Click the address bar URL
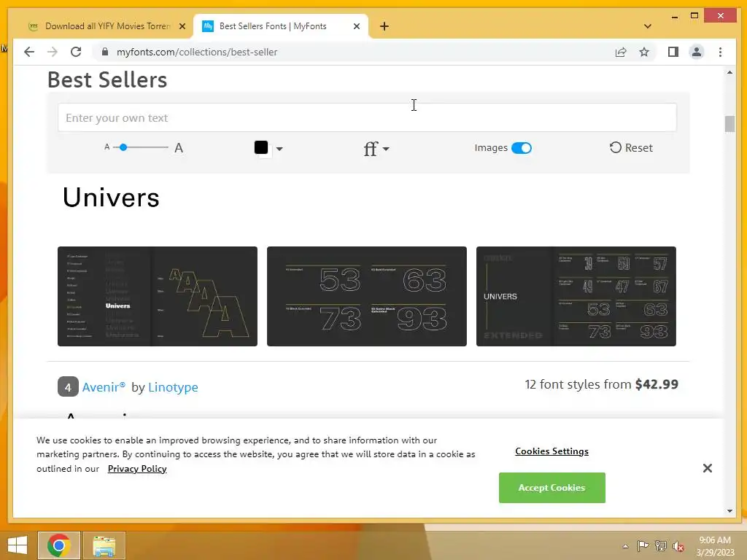 pos(197,52)
